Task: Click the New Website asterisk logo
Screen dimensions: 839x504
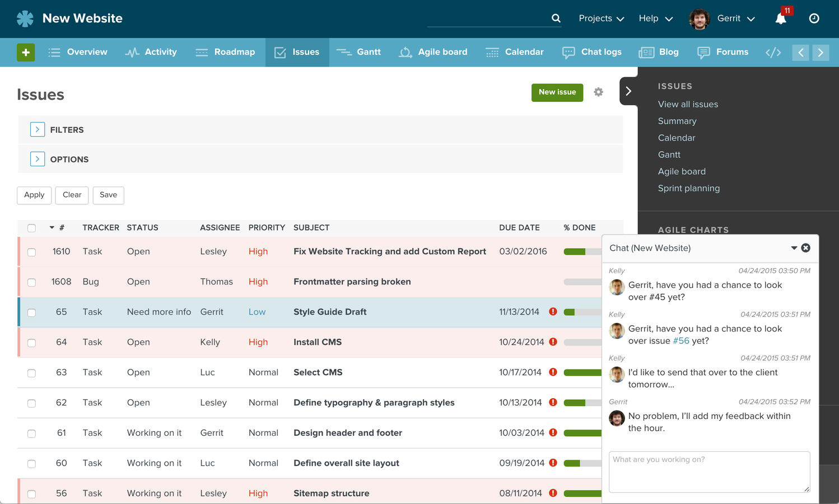Action: pos(25,18)
